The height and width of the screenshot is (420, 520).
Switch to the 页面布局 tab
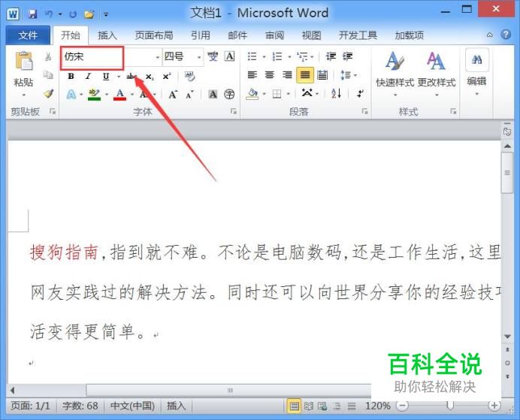point(153,35)
